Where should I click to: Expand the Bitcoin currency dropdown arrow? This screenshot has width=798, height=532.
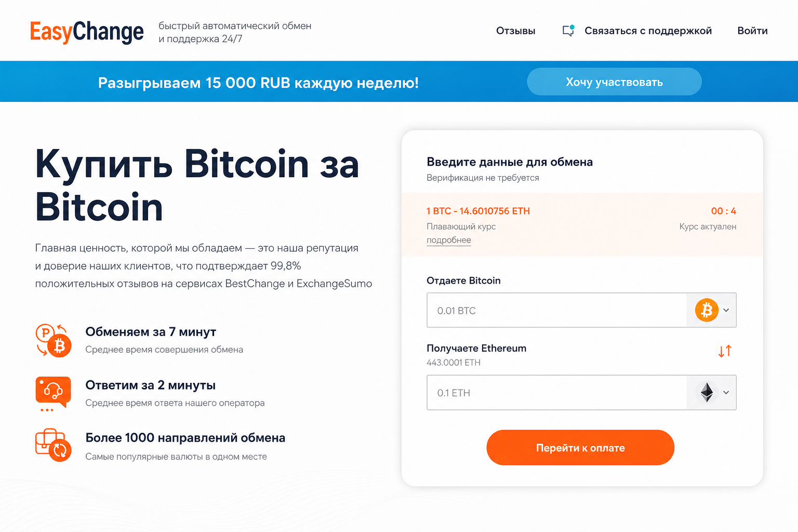coord(726,310)
